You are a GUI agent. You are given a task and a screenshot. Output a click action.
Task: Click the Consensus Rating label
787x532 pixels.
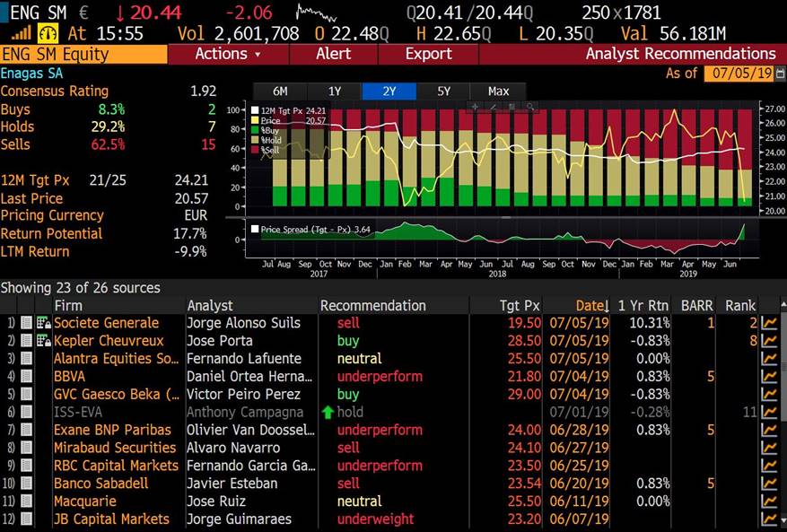(54, 92)
